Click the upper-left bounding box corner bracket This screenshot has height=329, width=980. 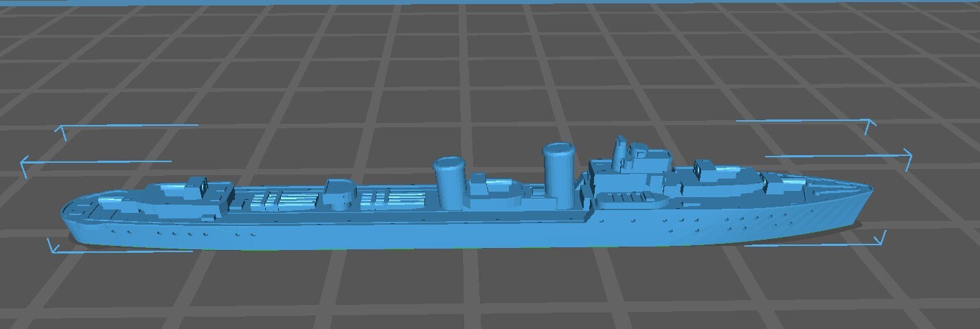[x=62, y=129]
